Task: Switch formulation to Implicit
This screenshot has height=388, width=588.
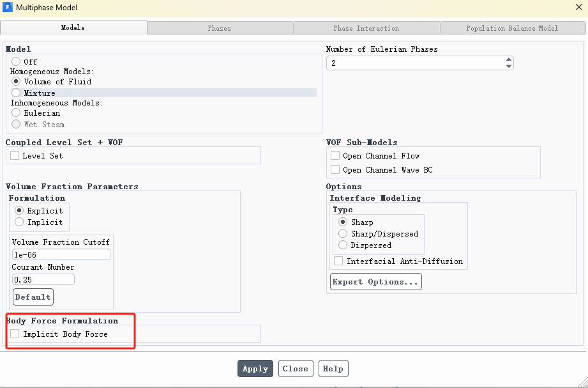Action: 19,222
